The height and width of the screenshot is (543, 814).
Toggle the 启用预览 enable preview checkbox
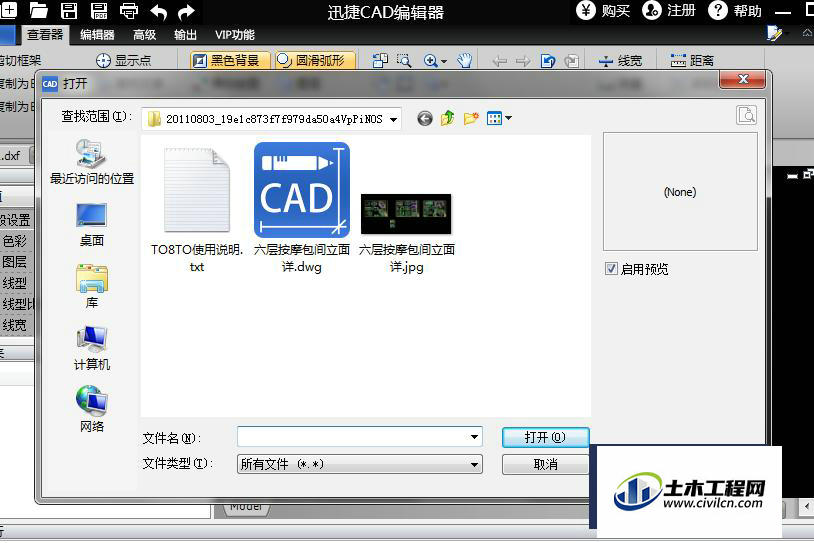[611, 268]
